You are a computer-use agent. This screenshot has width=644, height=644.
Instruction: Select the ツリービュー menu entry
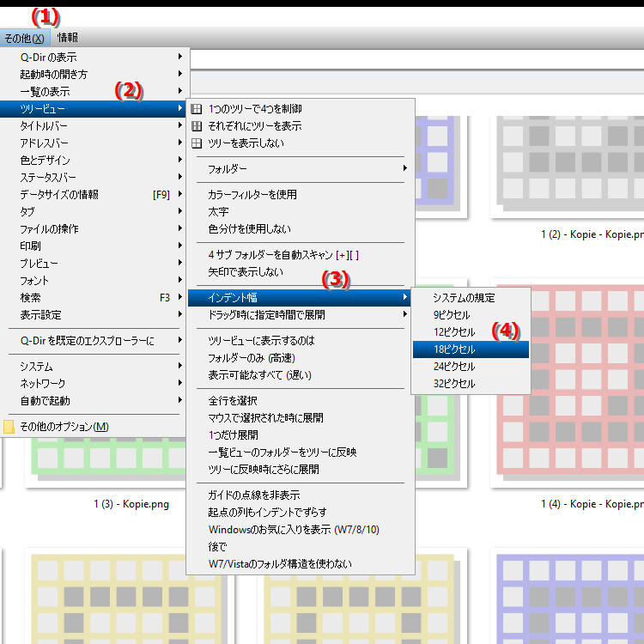pos(94,109)
